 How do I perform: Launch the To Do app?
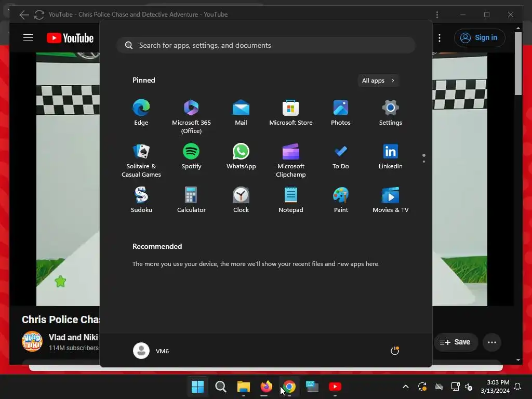pos(341,156)
